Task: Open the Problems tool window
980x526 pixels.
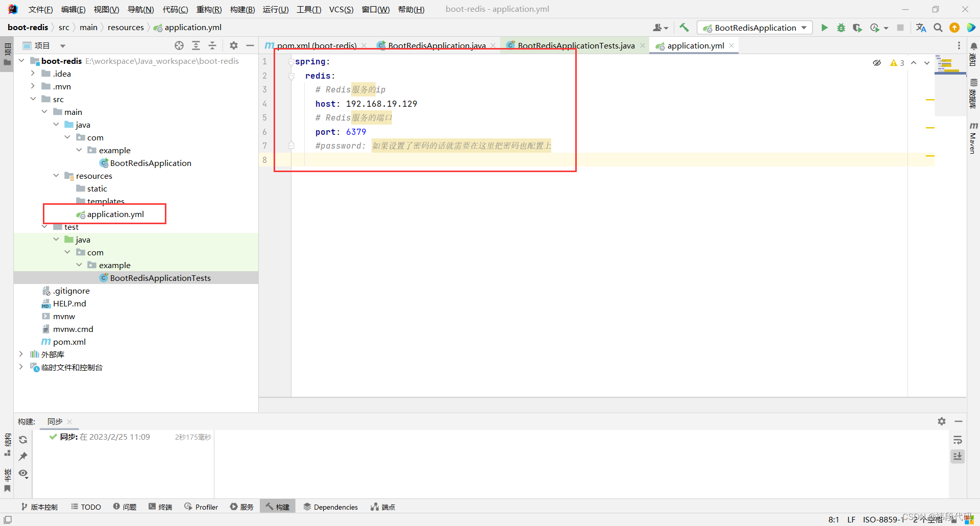Action: (x=125, y=507)
